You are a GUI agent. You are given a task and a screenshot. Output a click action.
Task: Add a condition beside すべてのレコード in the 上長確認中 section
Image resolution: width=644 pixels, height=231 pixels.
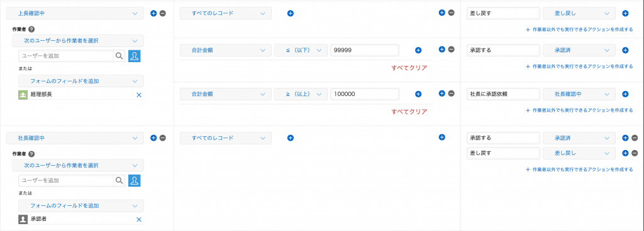point(291,14)
